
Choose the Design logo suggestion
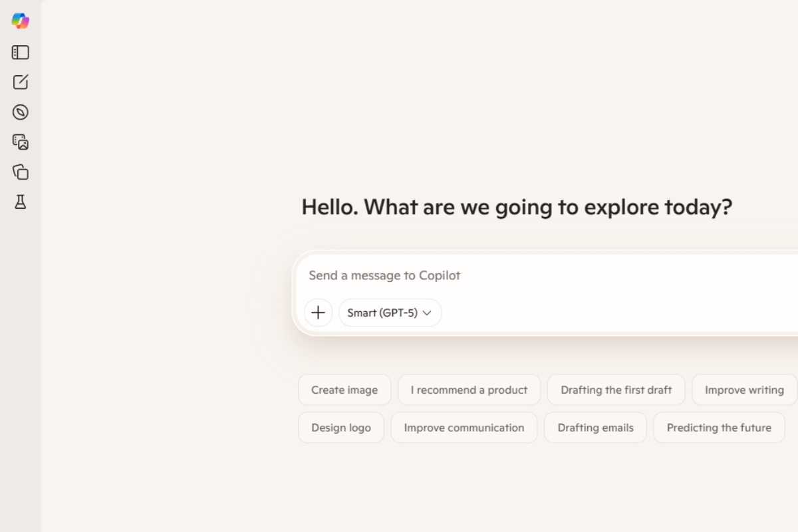click(x=340, y=428)
